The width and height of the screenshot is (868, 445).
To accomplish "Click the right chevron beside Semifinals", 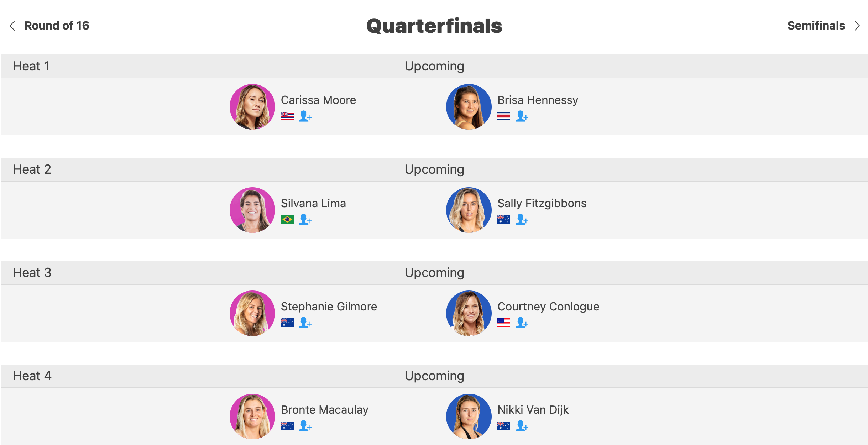I will coord(857,26).
